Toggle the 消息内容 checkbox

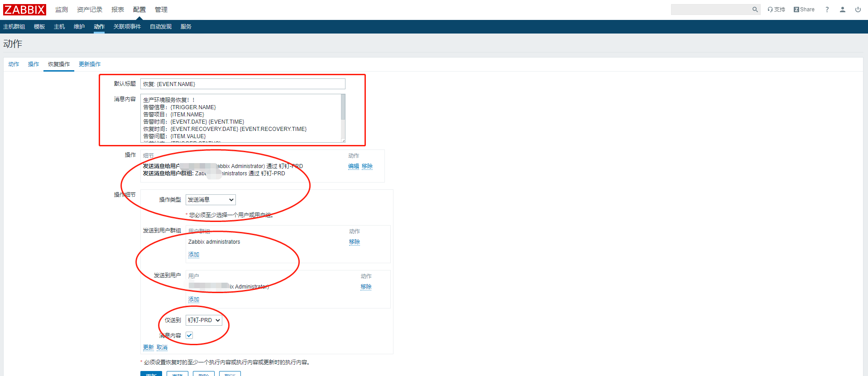click(x=189, y=335)
